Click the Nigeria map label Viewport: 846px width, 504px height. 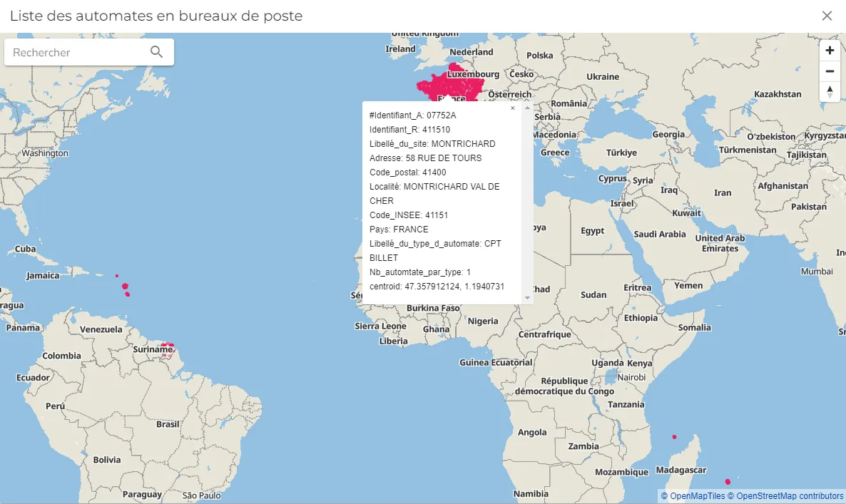click(x=483, y=321)
